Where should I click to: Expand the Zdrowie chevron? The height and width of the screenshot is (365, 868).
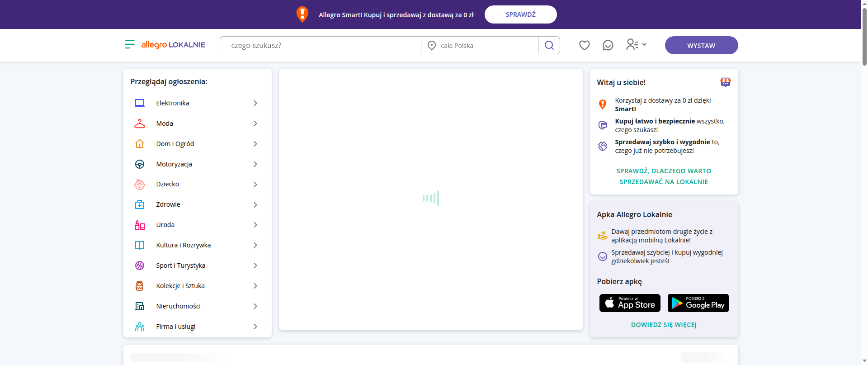tap(255, 205)
